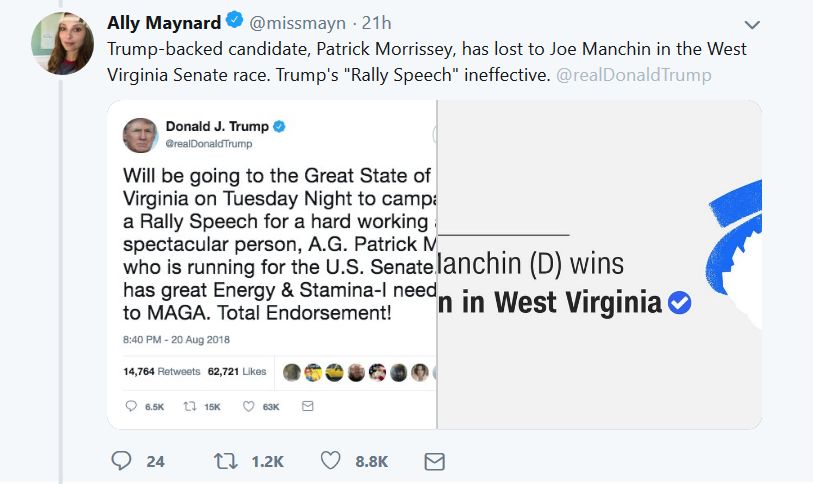The height and width of the screenshot is (484, 813).
Task: Click the blue checkmark beside West Virginia
Action: (680, 302)
